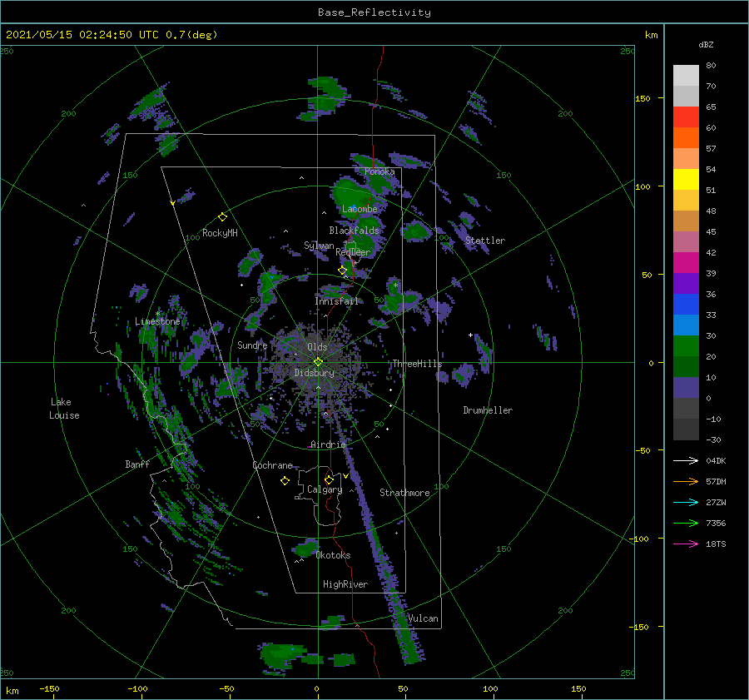
Task: Select the blue 33 dBZ color swatch
Action: point(686,304)
